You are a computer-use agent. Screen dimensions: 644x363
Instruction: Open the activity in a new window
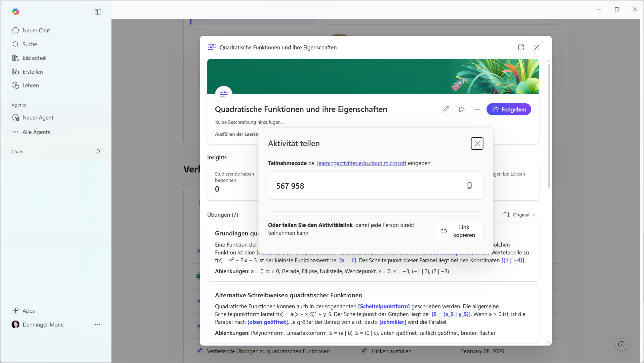(521, 47)
